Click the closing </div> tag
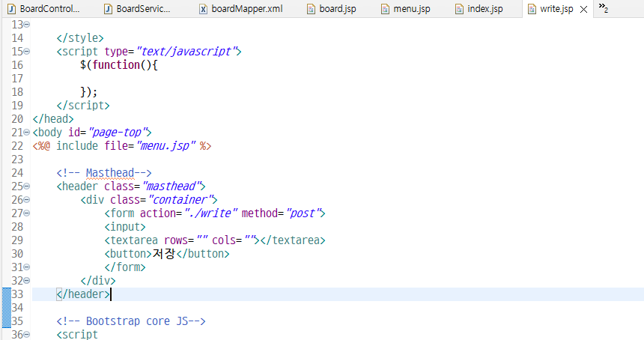The height and width of the screenshot is (340, 644). (98, 280)
